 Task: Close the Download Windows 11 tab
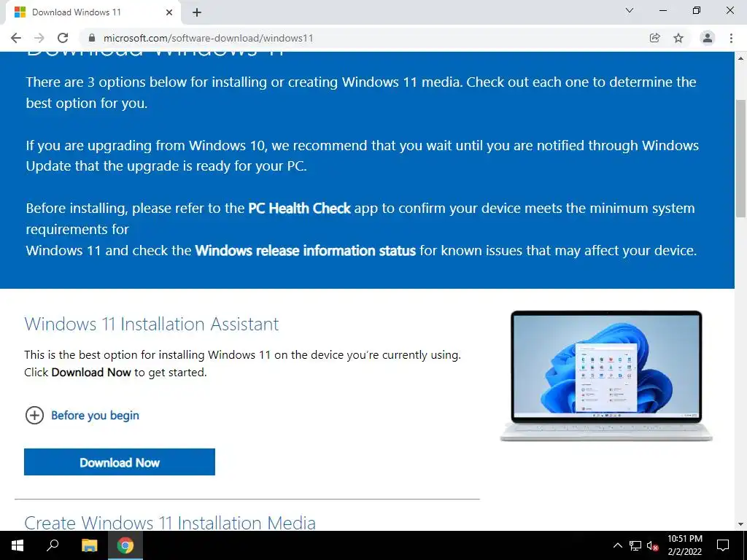click(x=169, y=12)
